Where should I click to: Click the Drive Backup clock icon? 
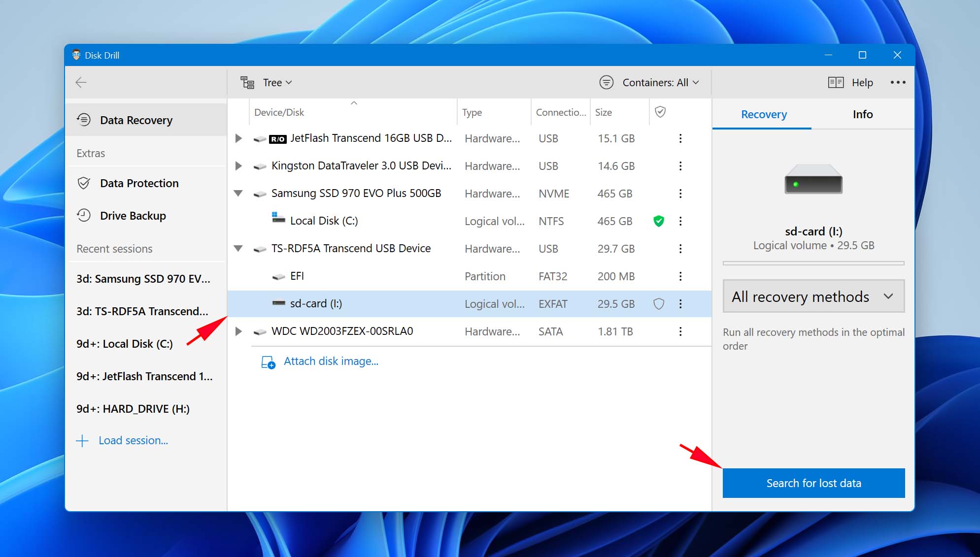pos(84,215)
